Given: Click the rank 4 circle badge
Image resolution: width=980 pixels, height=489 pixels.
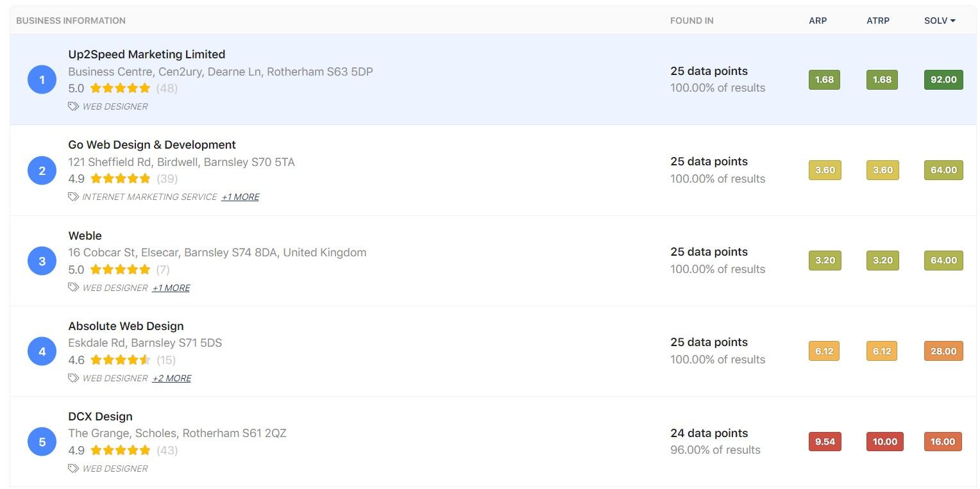Looking at the screenshot, I should click(x=42, y=351).
